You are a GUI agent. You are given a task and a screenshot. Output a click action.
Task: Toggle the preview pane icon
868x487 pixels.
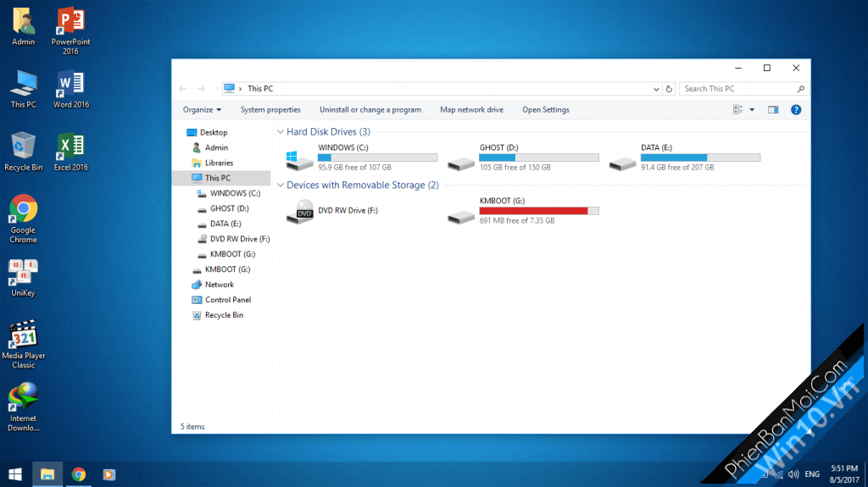pyautogui.click(x=773, y=109)
